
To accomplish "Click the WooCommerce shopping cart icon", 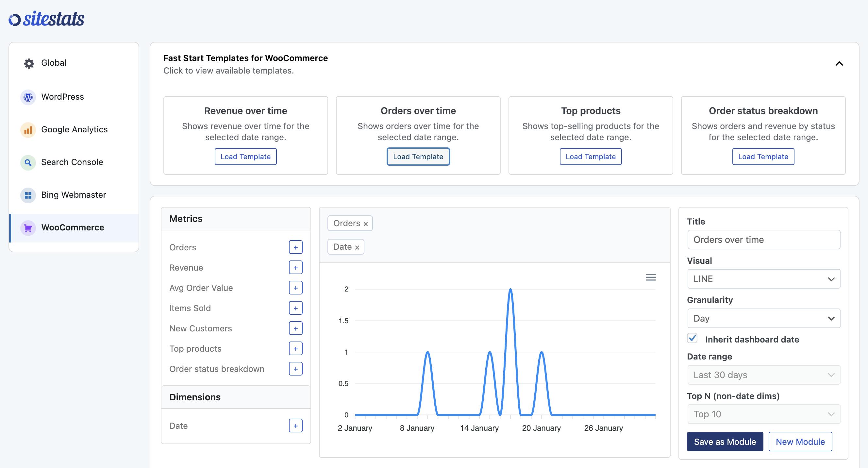I will coord(28,228).
